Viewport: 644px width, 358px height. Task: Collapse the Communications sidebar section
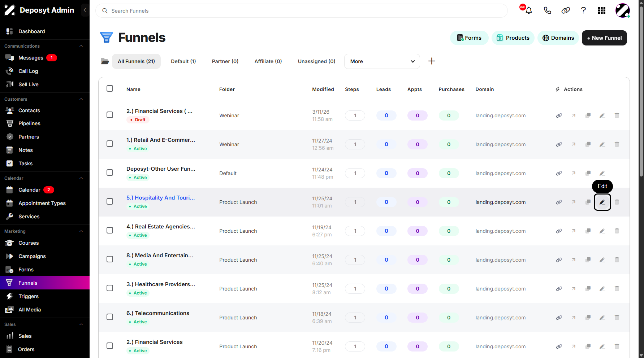pyautogui.click(x=81, y=46)
